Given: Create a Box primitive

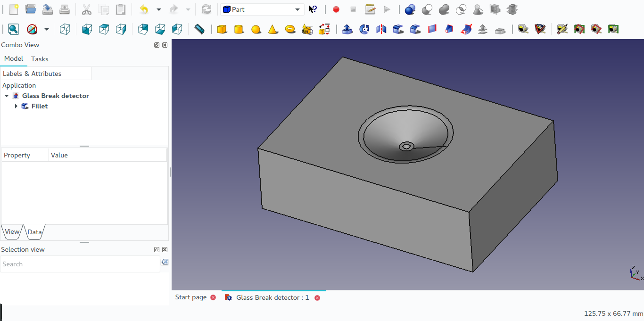Looking at the screenshot, I should [222, 29].
